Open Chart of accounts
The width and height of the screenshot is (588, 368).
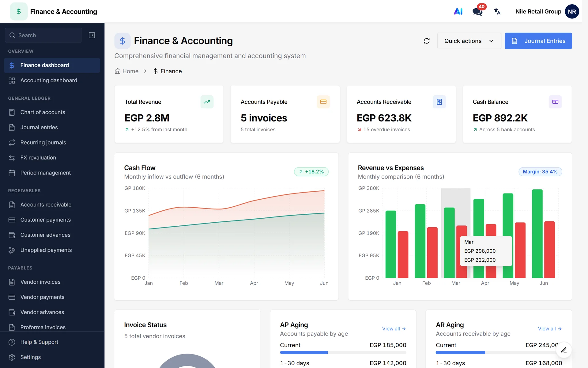click(x=52, y=112)
